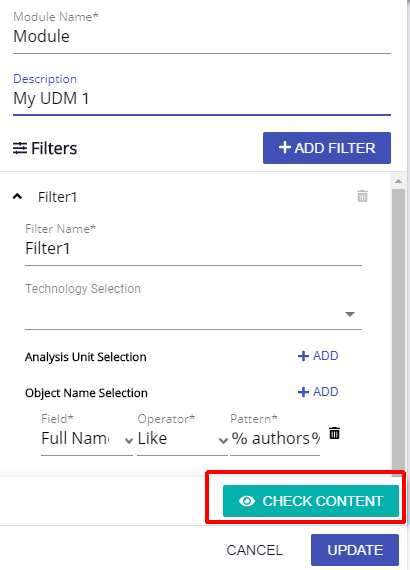The image size is (410, 570).
Task: Click CANCEL to discard changes
Action: (x=254, y=550)
